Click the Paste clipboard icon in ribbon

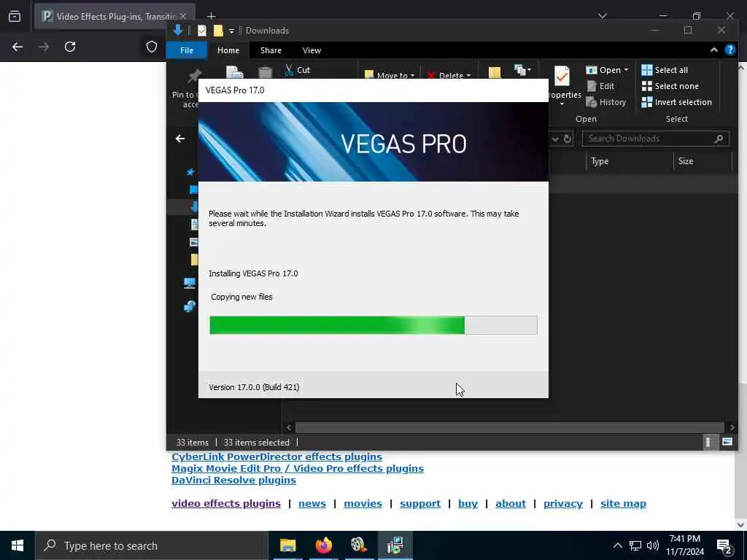pyautogui.click(x=265, y=72)
